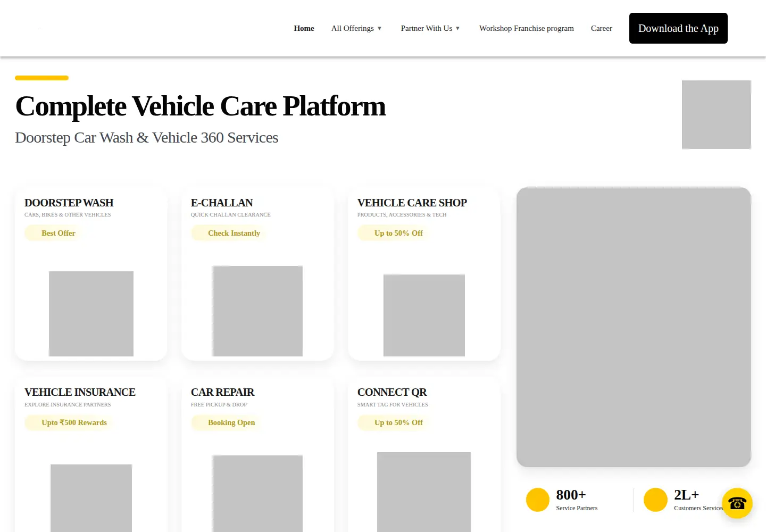Open the Vehicle Insurance card heading

pos(80,392)
